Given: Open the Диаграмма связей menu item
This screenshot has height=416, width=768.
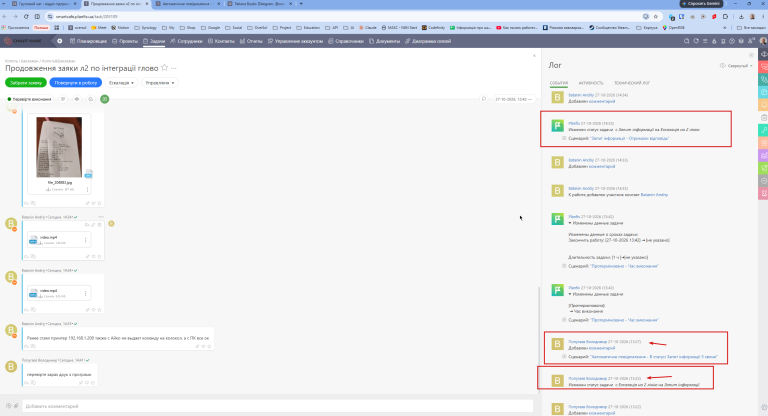Looking at the screenshot, I should point(428,41).
